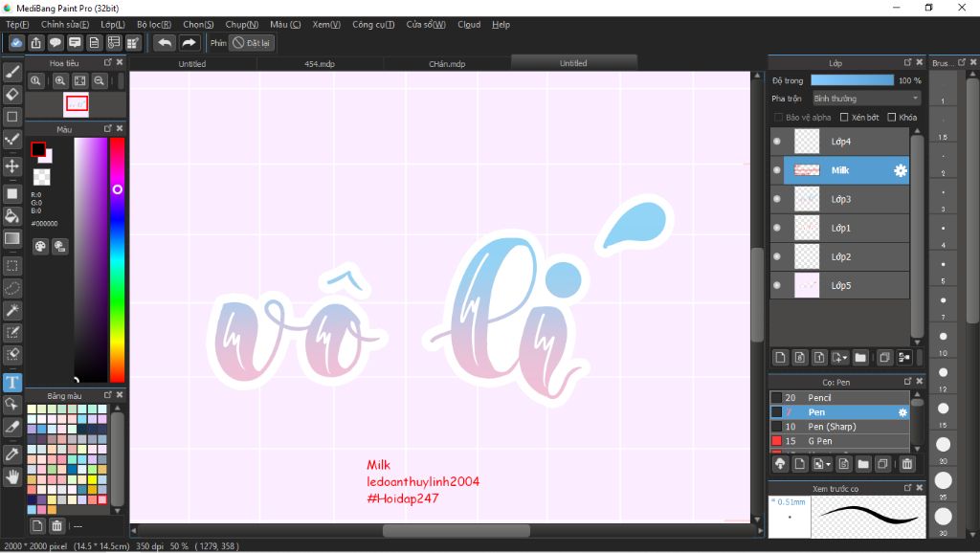This screenshot has height=553, width=980.
Task: Delete brush with trash icon
Action: pyautogui.click(x=907, y=464)
